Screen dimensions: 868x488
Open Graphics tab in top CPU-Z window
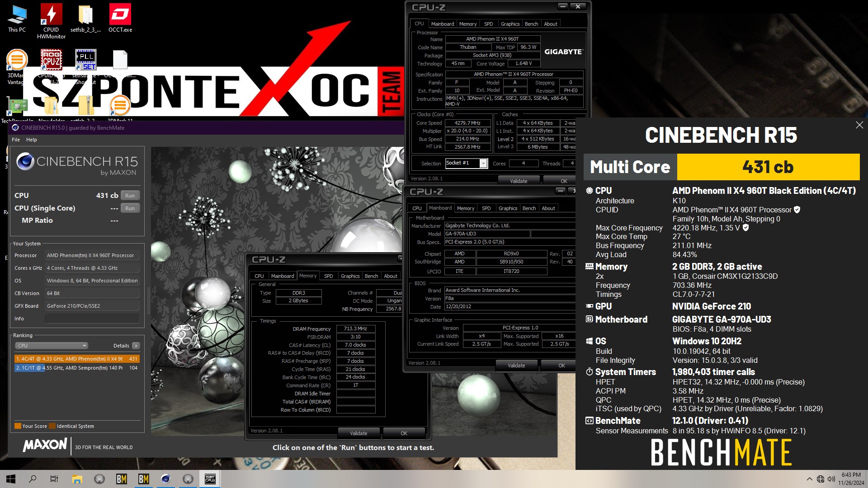click(x=510, y=24)
